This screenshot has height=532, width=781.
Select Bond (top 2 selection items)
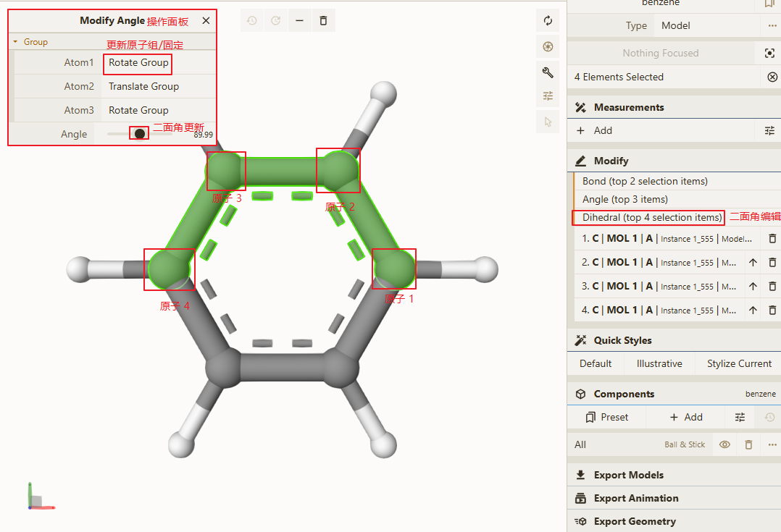pos(645,181)
